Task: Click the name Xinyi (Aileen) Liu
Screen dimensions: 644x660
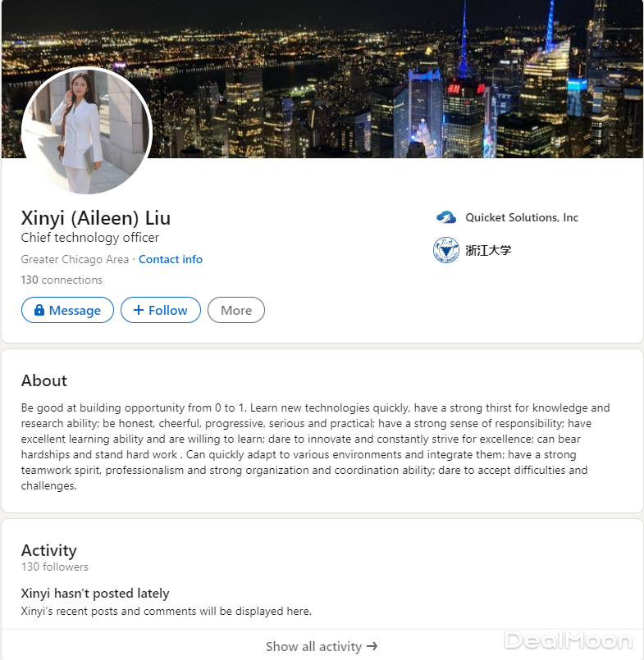Action: pyautogui.click(x=96, y=217)
